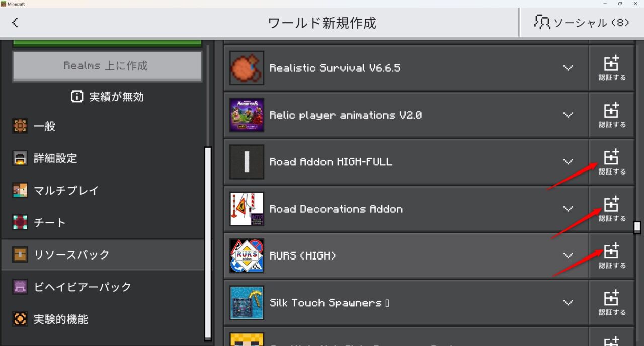Switch to the チート tab
This screenshot has width=644, height=346.
(102, 223)
